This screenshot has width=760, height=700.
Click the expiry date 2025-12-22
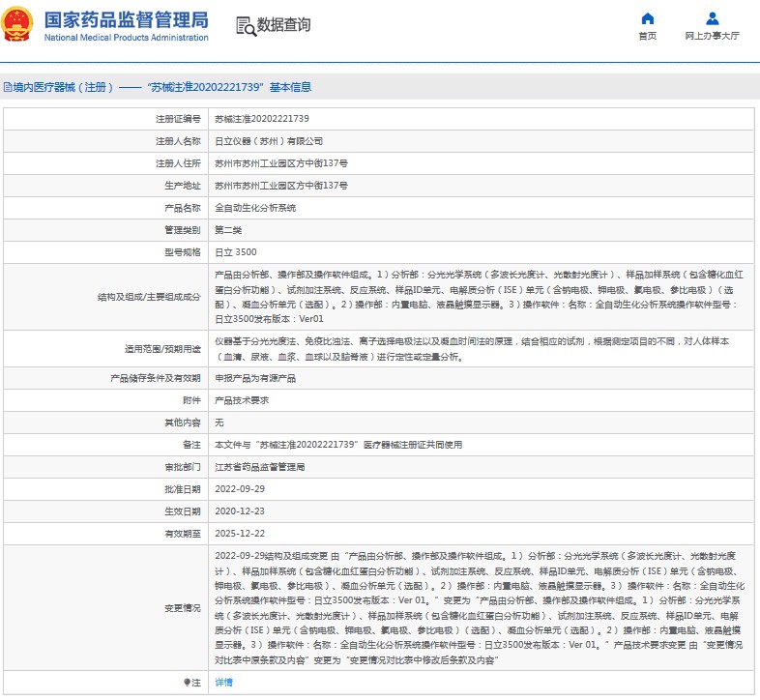[238, 534]
